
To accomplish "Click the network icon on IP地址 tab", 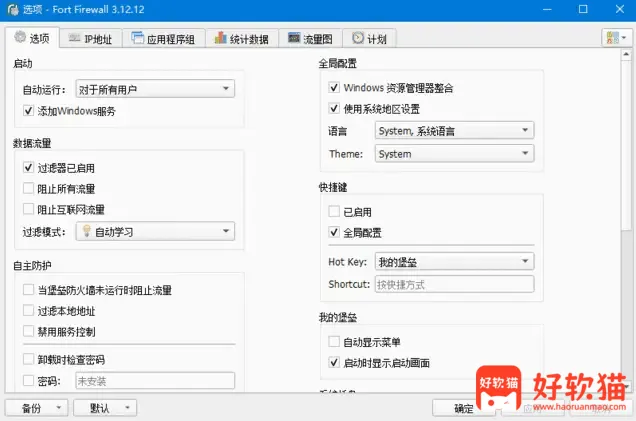I will 74,38.
